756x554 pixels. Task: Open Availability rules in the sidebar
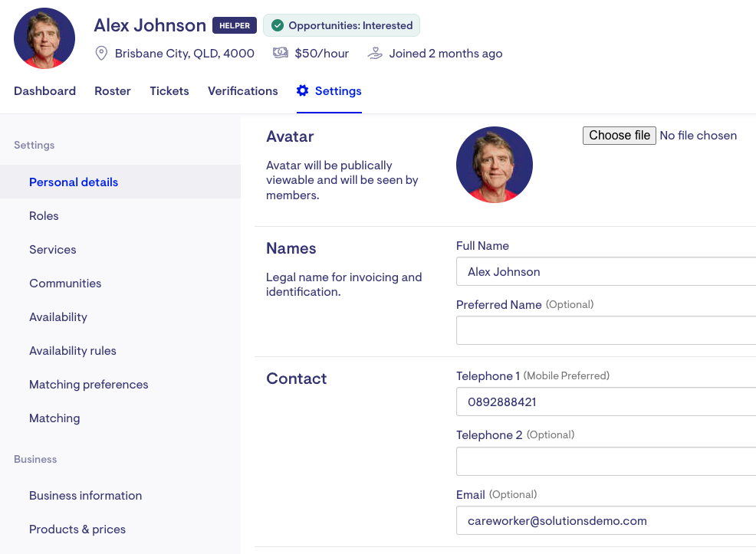click(120, 351)
